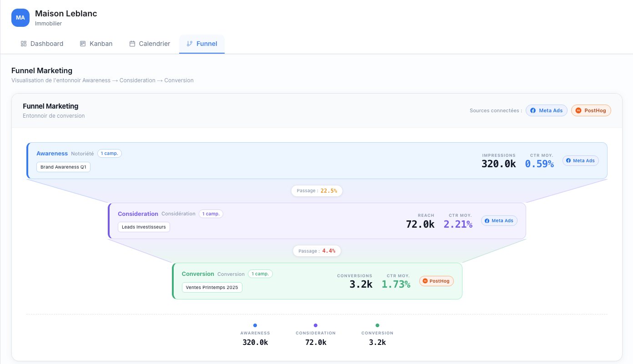Switch to the Dashboard tab

pos(41,44)
